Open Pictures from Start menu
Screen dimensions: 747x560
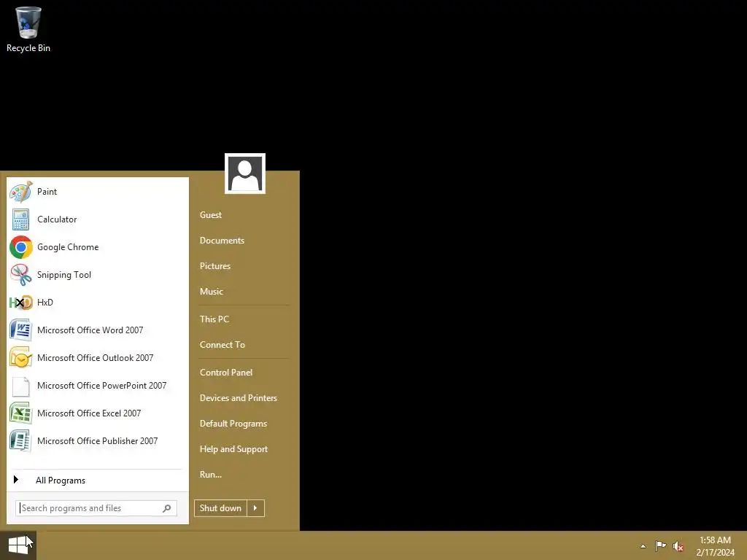point(215,266)
